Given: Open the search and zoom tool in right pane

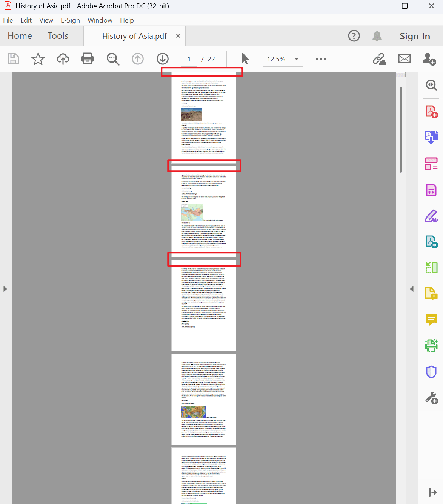Looking at the screenshot, I should 431,85.
